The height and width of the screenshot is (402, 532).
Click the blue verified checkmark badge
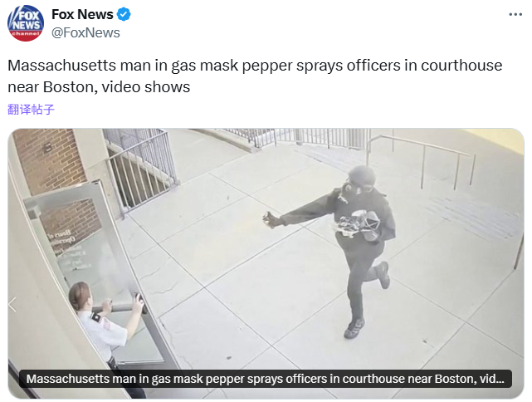click(x=124, y=15)
